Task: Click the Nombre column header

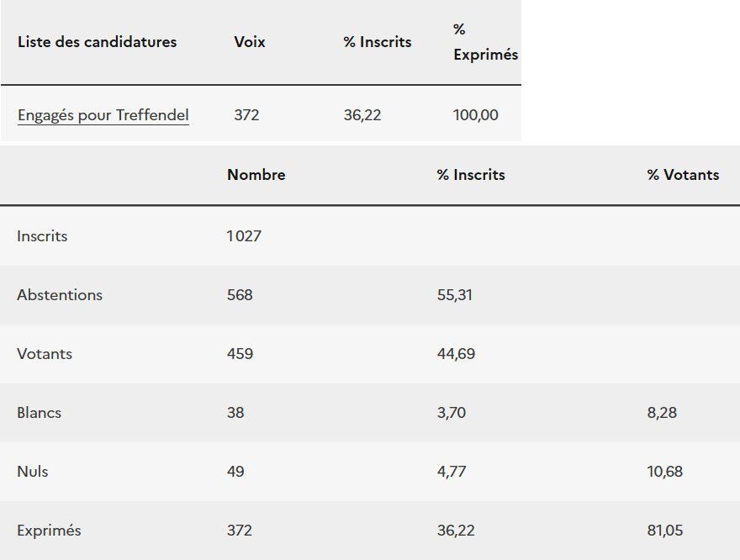Action: point(256,175)
